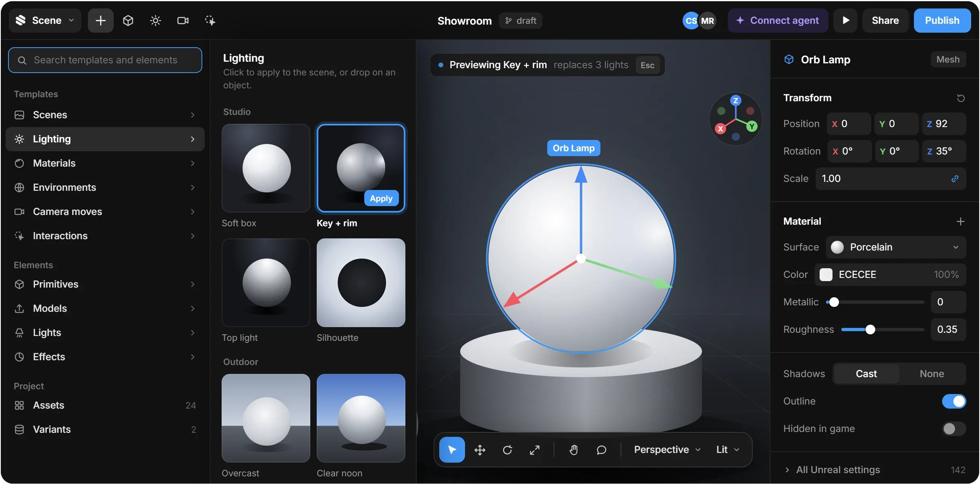Click the Share button
This screenshot has height=484, width=980.
[885, 21]
